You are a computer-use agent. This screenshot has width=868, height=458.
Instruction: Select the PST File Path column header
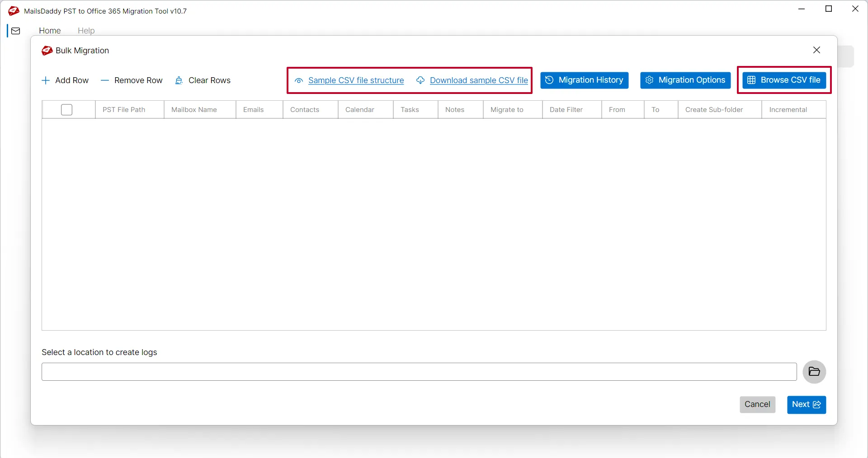pyautogui.click(x=124, y=110)
